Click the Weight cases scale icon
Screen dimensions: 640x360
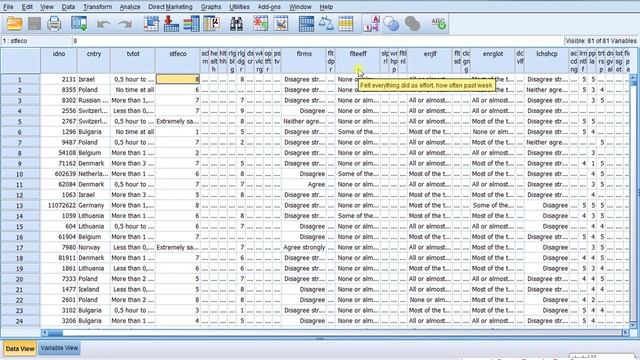(326, 23)
